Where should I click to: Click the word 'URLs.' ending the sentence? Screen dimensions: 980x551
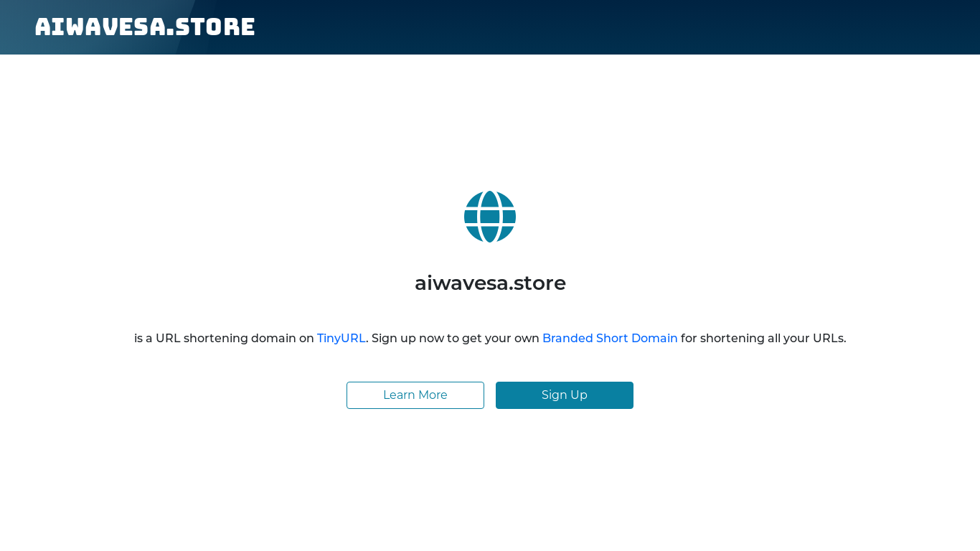829,338
